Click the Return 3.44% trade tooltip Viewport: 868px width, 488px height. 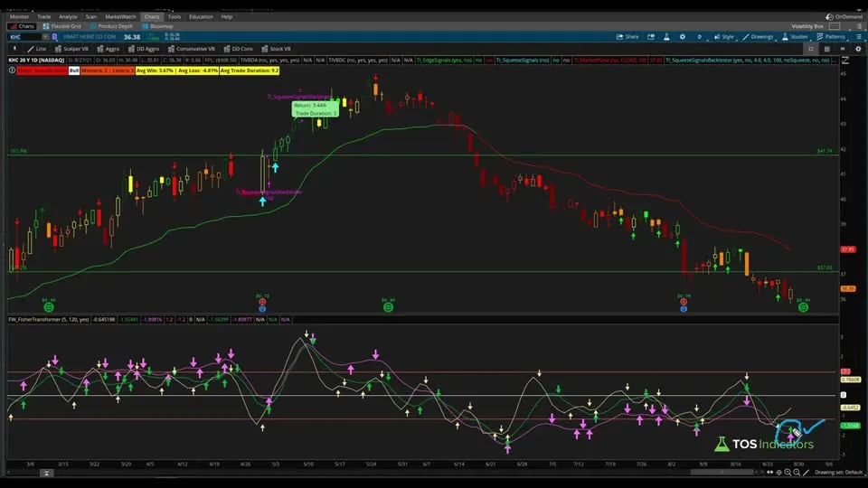[x=315, y=109]
